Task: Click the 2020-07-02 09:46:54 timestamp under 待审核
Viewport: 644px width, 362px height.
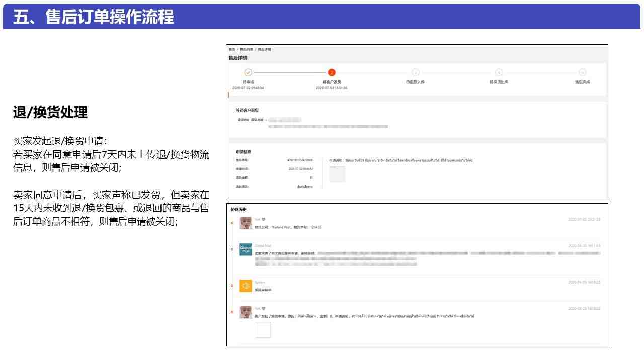Action: tap(248, 88)
